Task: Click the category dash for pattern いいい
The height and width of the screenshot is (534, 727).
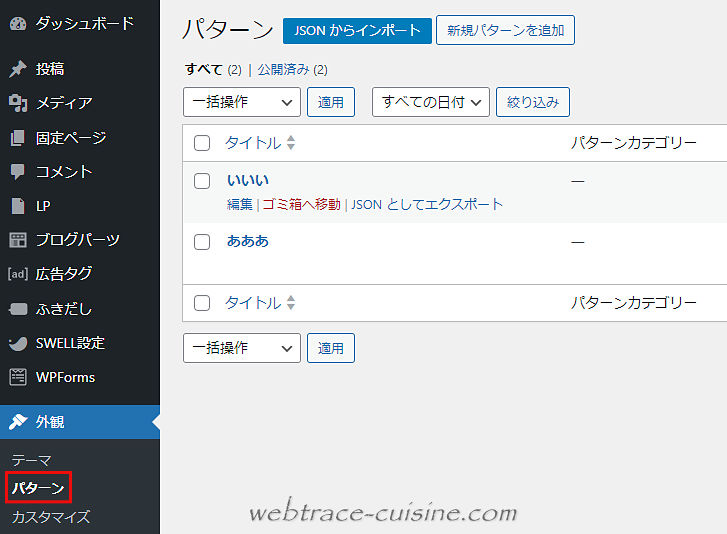Action: point(578,181)
